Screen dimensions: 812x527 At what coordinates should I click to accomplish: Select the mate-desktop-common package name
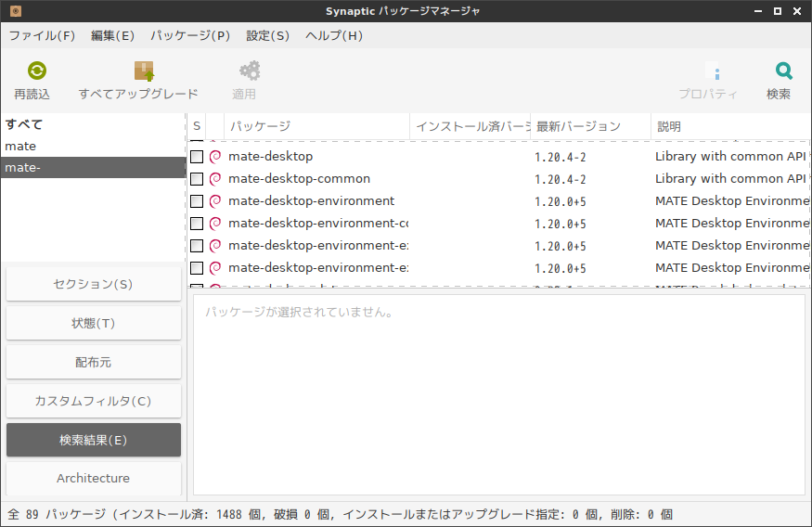coord(300,178)
